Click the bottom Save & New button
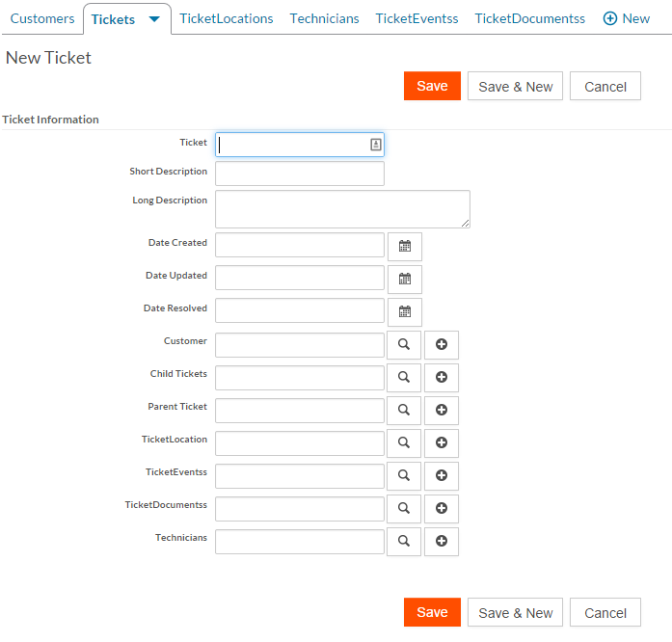 click(516, 613)
